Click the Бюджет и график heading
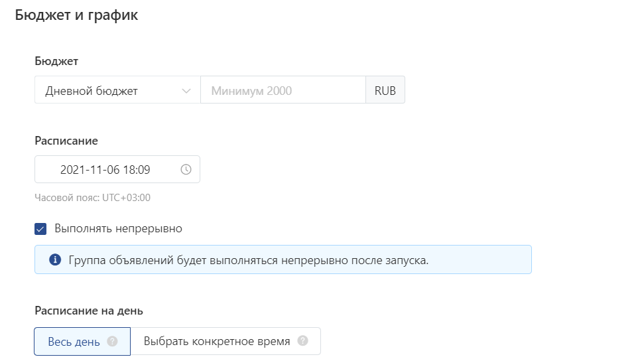The height and width of the screenshot is (363, 644). click(x=76, y=15)
